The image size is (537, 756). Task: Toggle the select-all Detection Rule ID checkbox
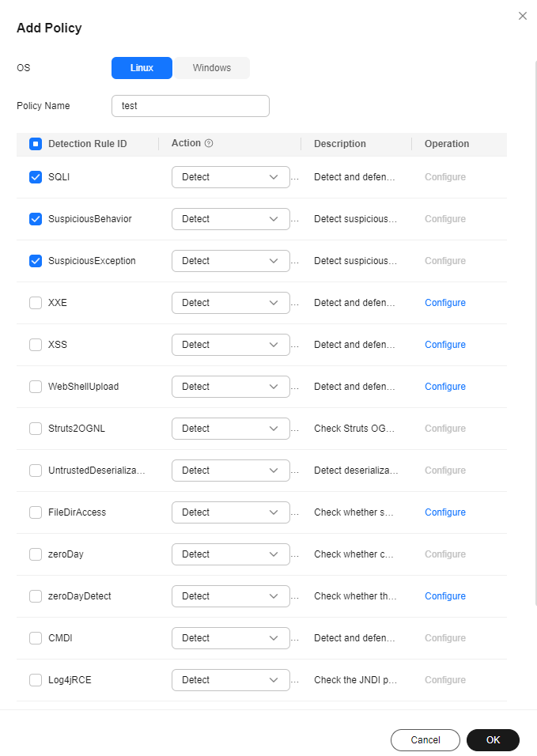point(36,144)
